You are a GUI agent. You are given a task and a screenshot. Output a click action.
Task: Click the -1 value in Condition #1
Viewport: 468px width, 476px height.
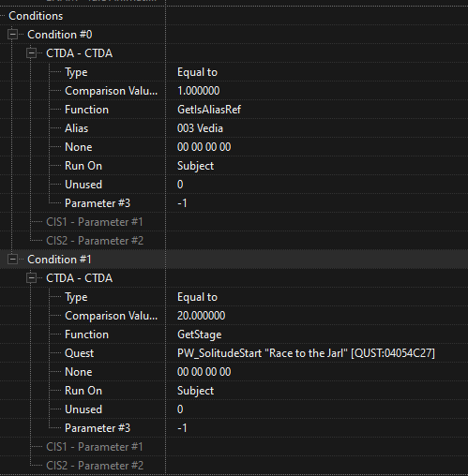182,428
